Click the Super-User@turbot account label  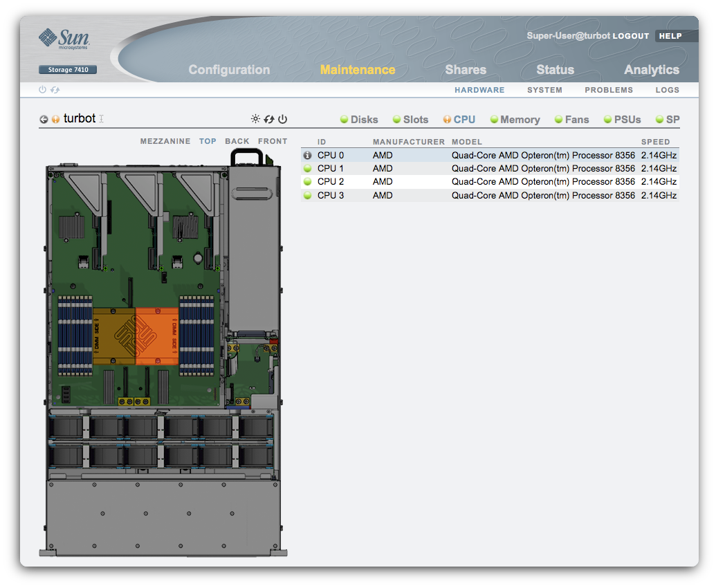(569, 35)
